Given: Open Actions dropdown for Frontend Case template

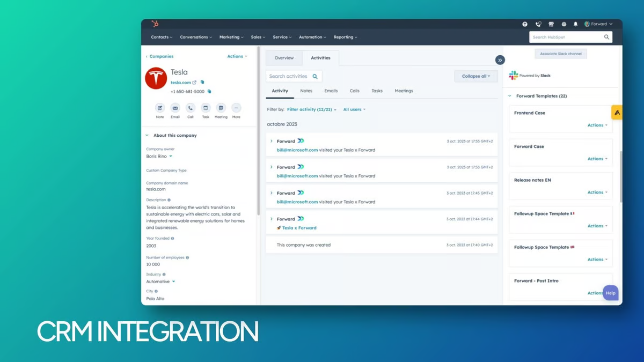Looking at the screenshot, I should pos(597,125).
